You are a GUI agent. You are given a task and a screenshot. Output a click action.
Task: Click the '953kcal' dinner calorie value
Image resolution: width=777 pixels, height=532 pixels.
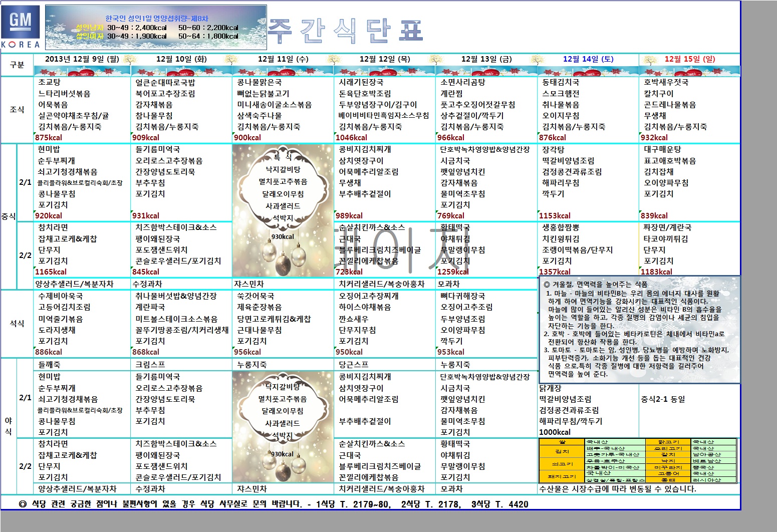click(451, 352)
